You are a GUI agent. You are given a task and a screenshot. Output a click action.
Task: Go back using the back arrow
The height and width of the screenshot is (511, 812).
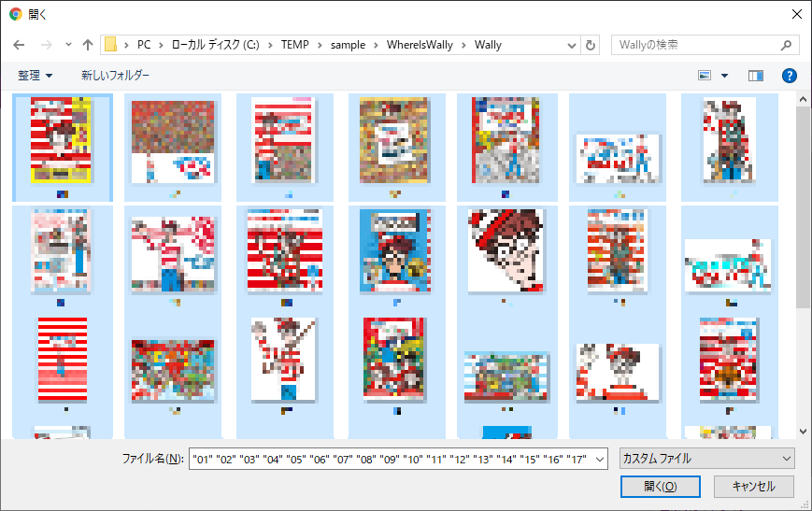pyautogui.click(x=19, y=45)
